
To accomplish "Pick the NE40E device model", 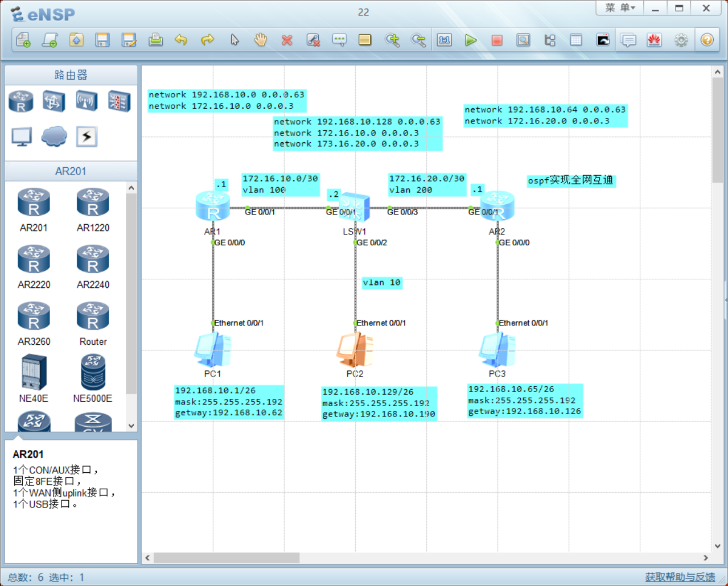I will point(34,378).
